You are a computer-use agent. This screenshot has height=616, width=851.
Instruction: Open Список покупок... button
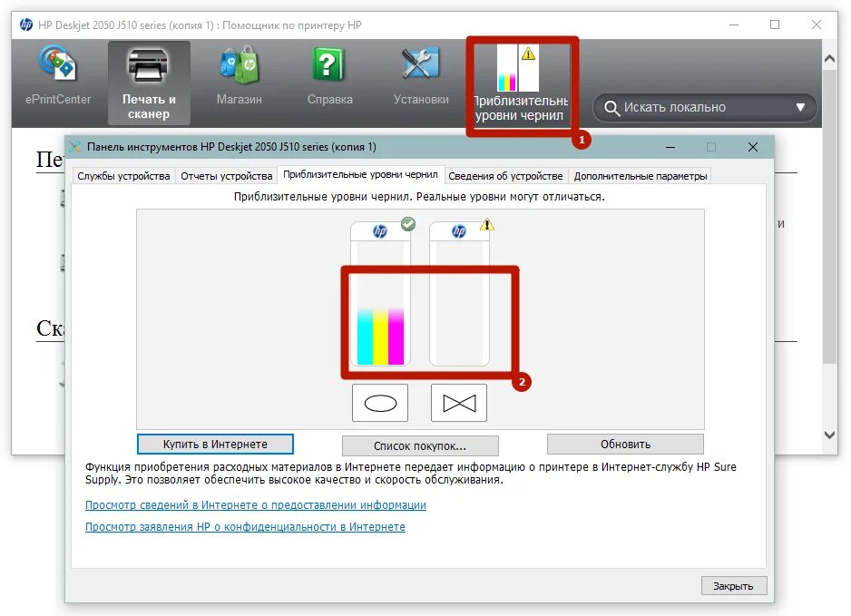coord(420,446)
